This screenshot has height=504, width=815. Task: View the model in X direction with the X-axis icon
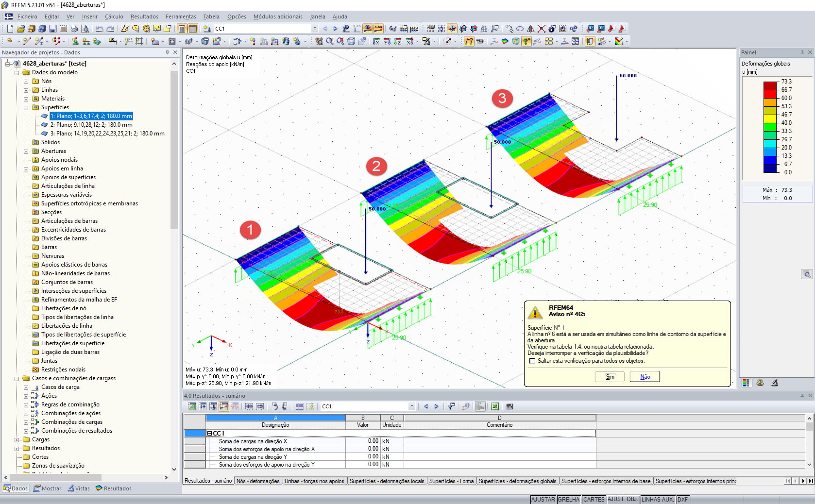click(376, 41)
